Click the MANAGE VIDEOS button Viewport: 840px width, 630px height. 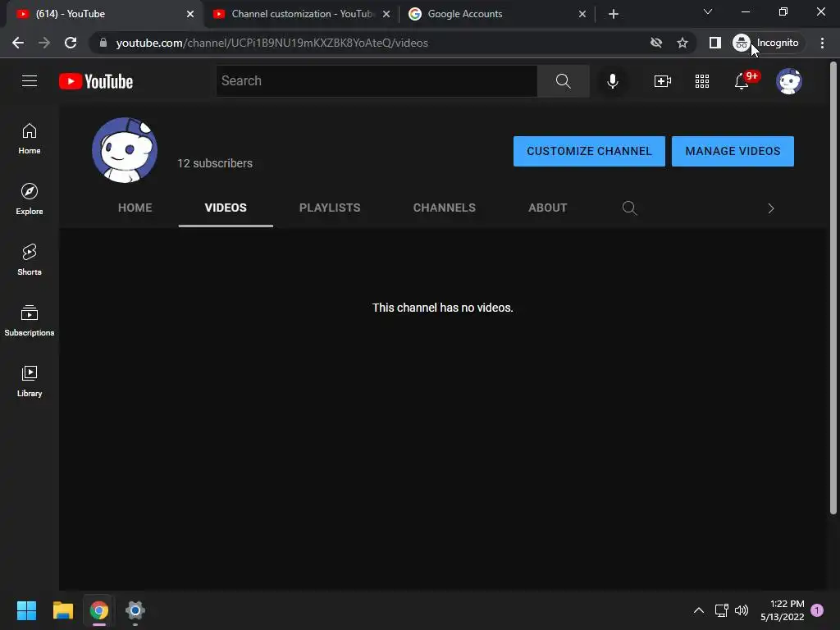point(733,151)
